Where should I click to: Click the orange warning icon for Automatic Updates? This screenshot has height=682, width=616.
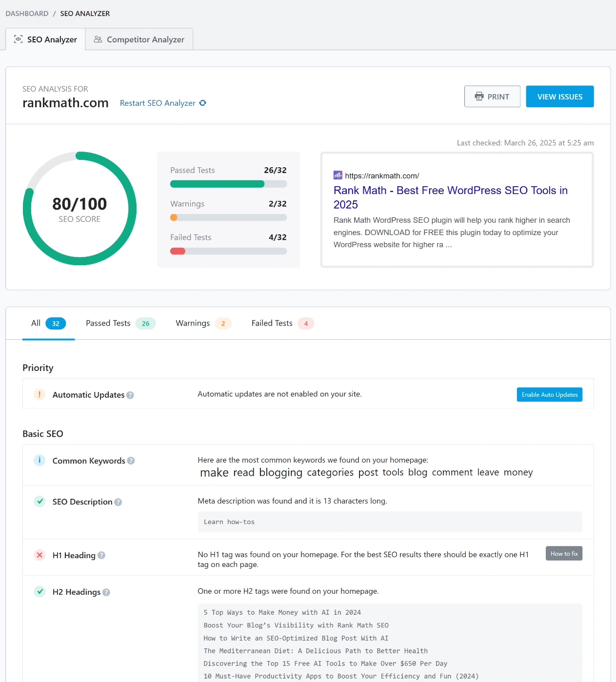tap(40, 394)
